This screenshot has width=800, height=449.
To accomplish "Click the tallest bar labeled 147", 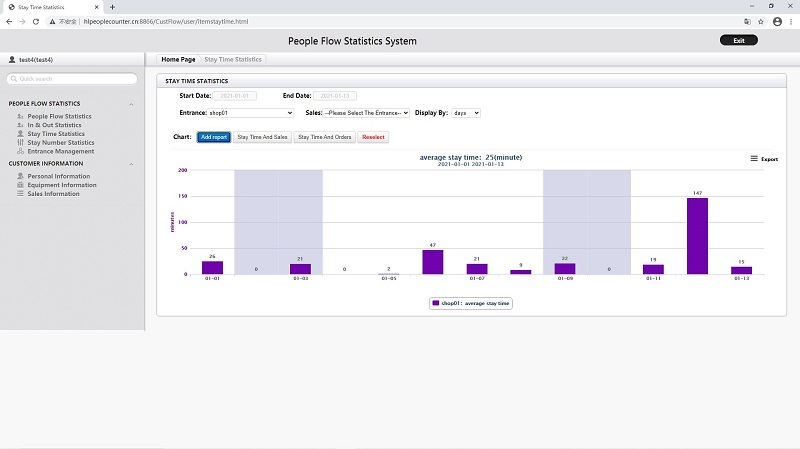I will (697, 236).
